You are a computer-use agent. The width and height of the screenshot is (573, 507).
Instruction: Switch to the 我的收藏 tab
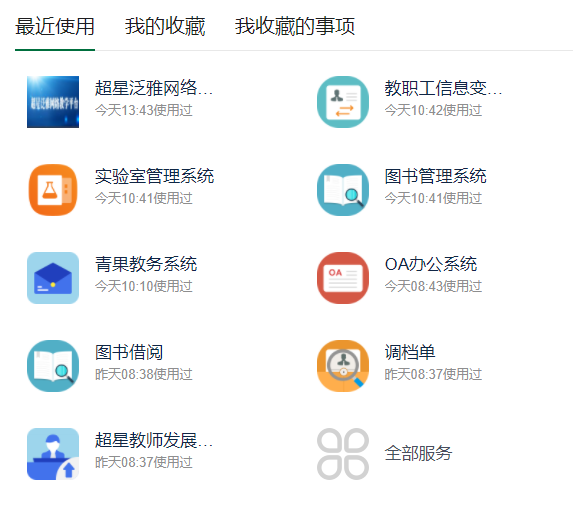[165, 26]
